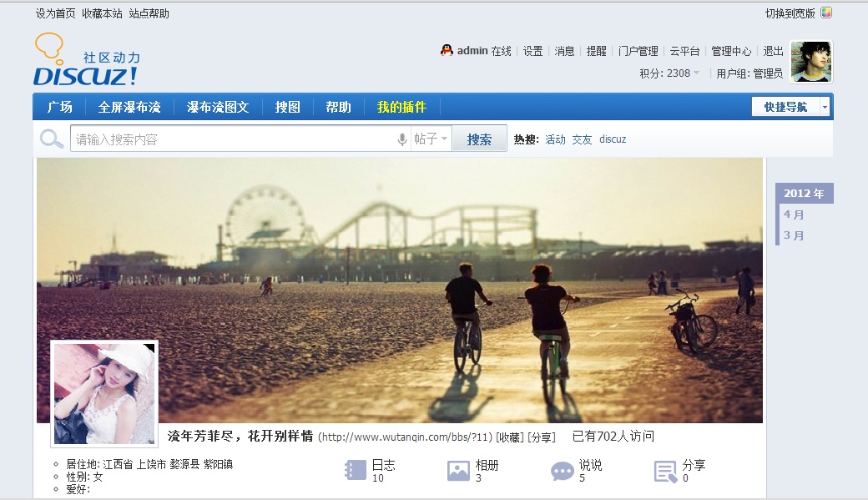Click the 相册 picture icon
The image size is (868, 500).
(x=458, y=471)
